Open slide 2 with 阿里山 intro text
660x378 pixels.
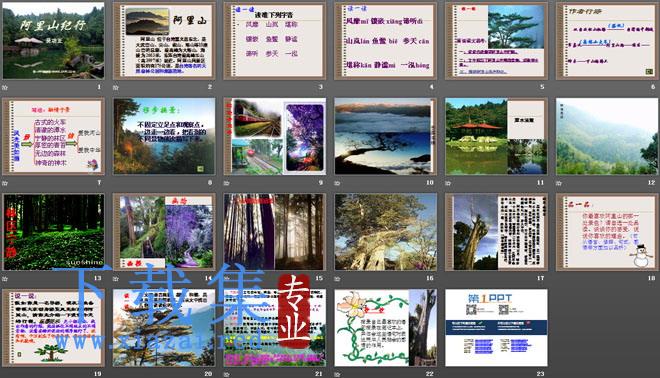pyautogui.click(x=164, y=41)
